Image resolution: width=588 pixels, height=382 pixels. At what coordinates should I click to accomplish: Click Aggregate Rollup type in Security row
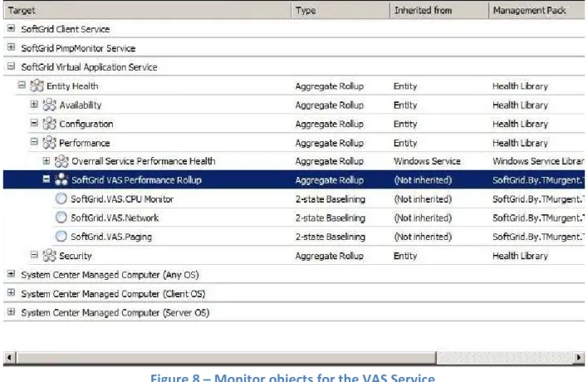click(329, 256)
